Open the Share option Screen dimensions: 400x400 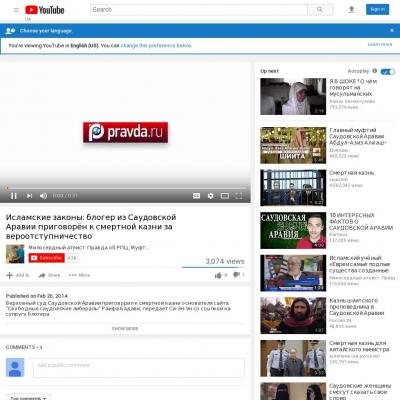tap(49, 275)
